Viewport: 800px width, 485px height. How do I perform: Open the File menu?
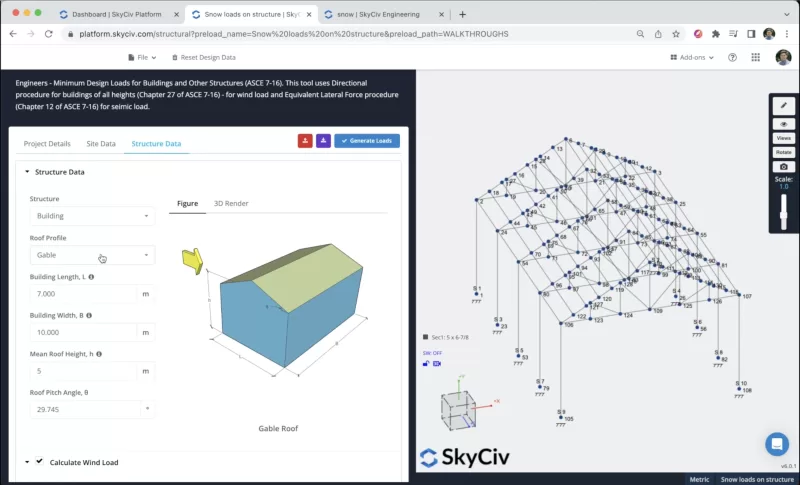142,58
